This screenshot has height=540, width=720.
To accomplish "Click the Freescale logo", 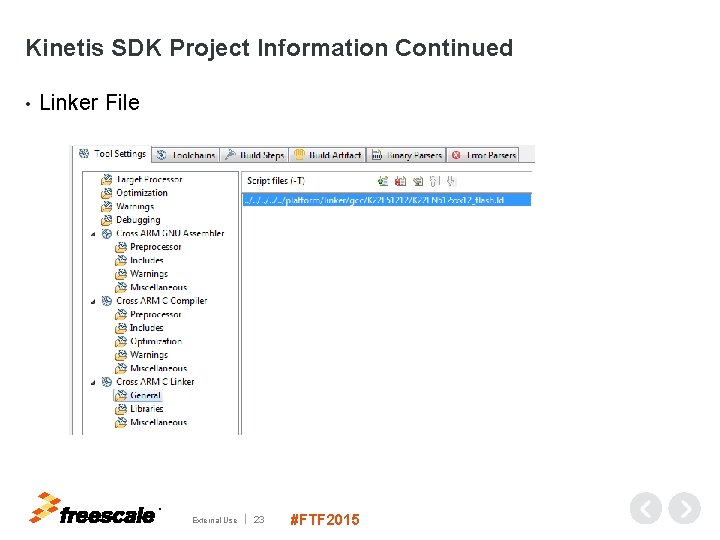I will (94, 509).
